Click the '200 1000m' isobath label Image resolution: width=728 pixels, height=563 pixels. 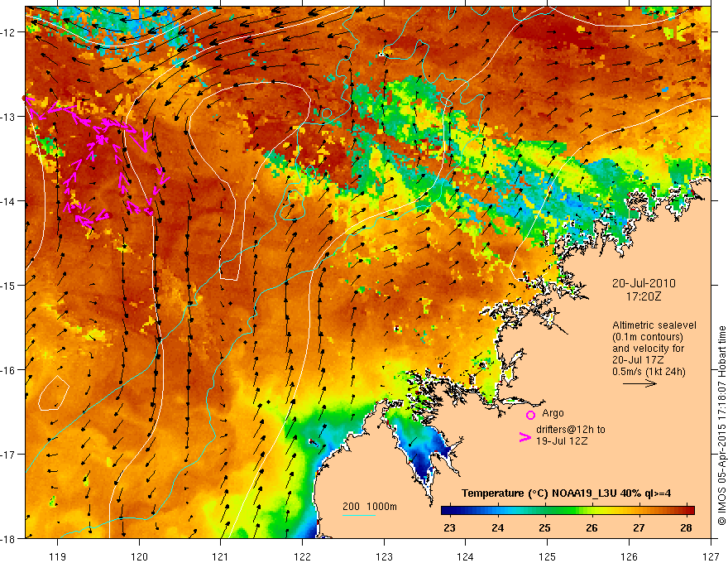pos(370,507)
